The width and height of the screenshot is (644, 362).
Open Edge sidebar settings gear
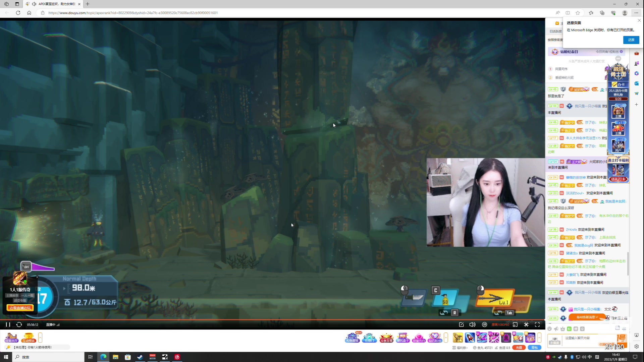(x=636, y=346)
